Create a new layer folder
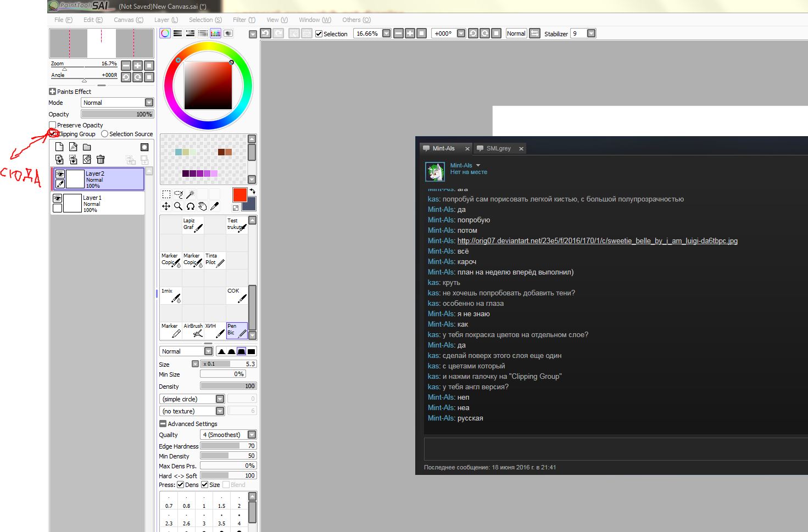 tap(87, 147)
